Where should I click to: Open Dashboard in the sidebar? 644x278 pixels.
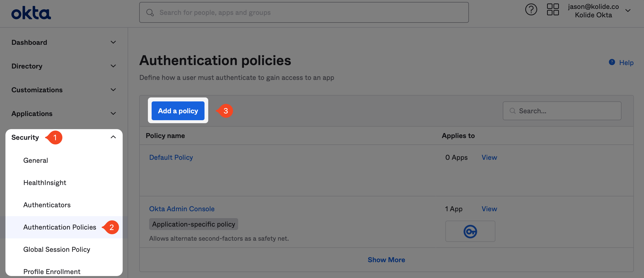click(29, 43)
